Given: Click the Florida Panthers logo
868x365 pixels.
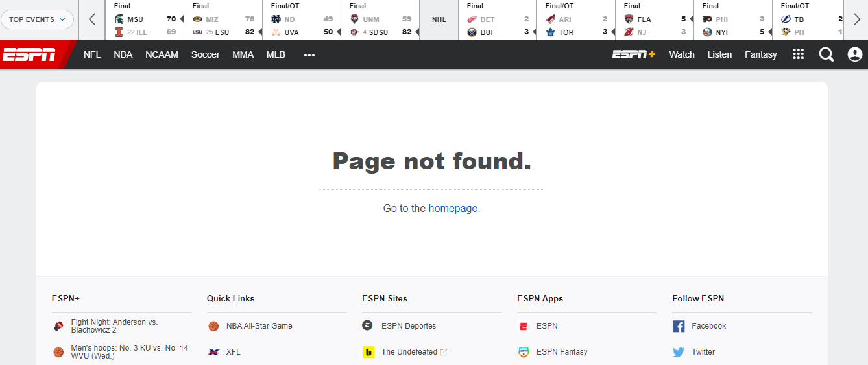Looking at the screenshot, I should coord(629,19).
